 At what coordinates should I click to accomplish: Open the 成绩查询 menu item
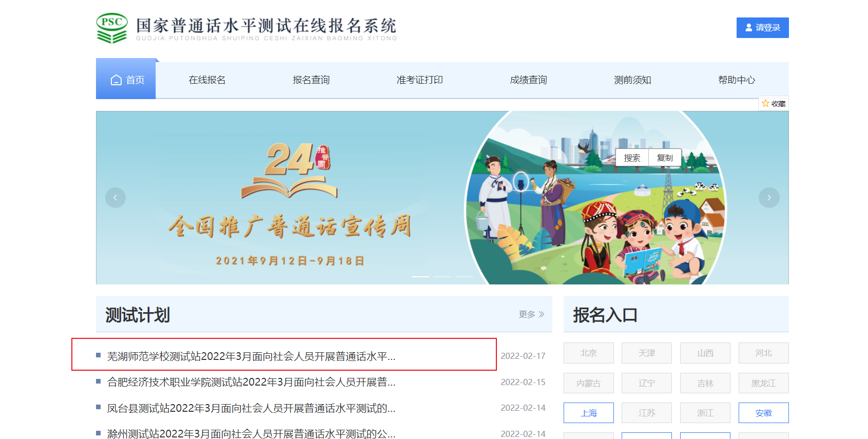528,80
